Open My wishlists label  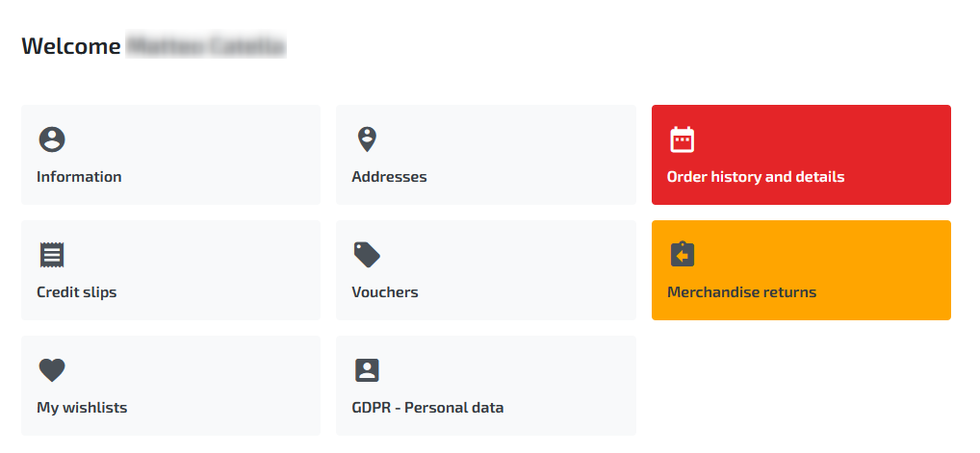click(x=82, y=408)
